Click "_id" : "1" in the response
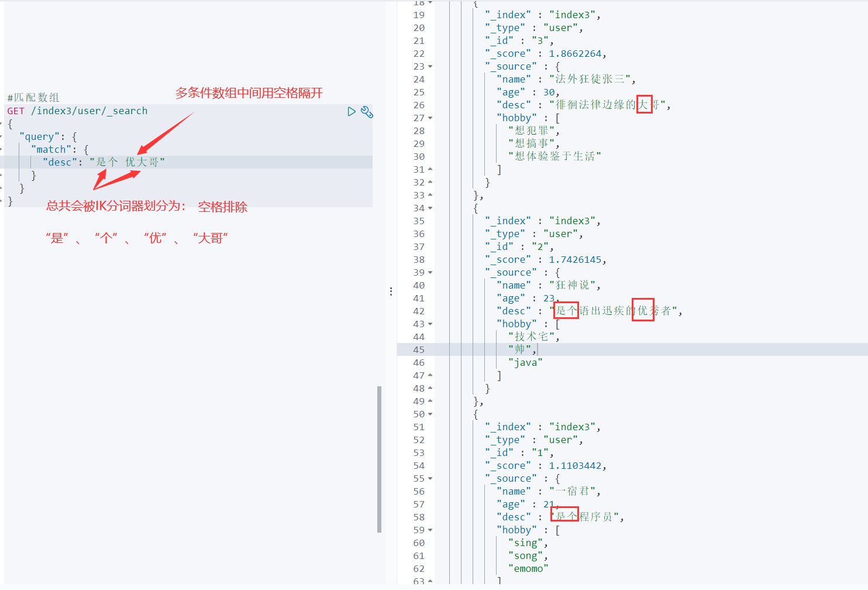Screen dimensions: 868x590 pyautogui.click(x=519, y=453)
